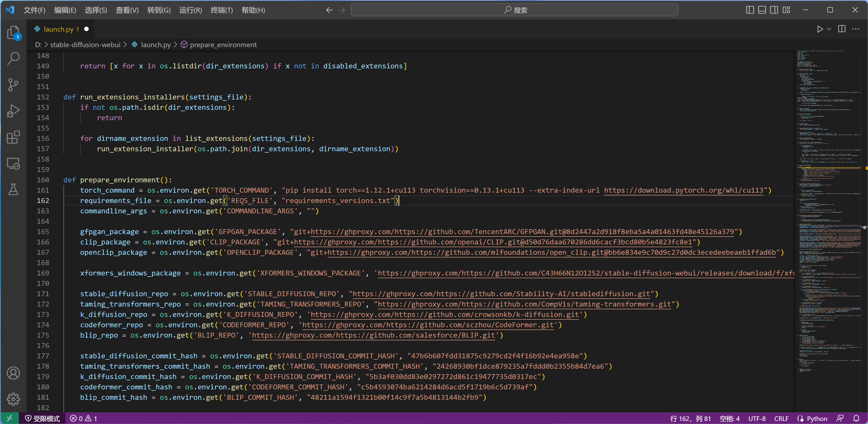Open the Remote Explorer view
This screenshot has width=868, height=424.
(14, 163)
